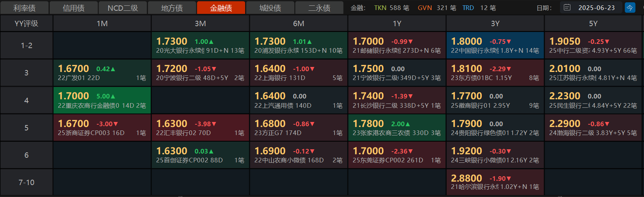Screen dimensions: 644x197
Task: Open the 25民生银行二 cell
Action: point(593,100)
